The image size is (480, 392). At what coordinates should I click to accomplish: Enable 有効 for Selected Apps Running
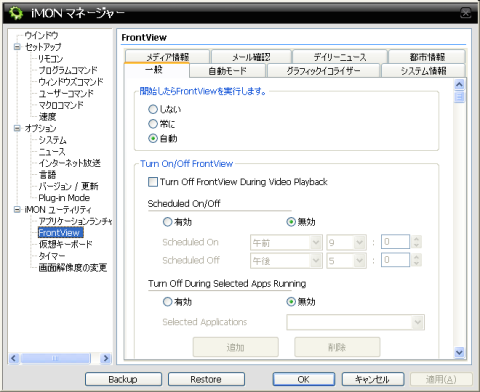coord(167,302)
